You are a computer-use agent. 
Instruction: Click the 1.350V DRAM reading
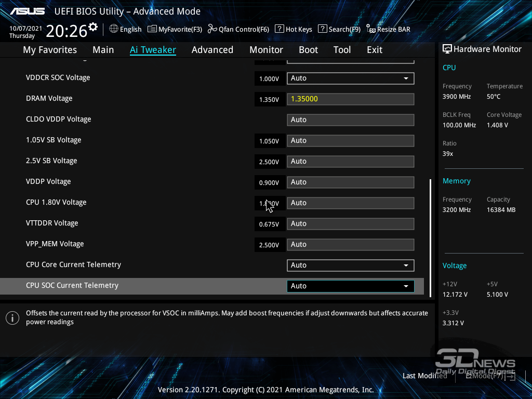click(269, 100)
